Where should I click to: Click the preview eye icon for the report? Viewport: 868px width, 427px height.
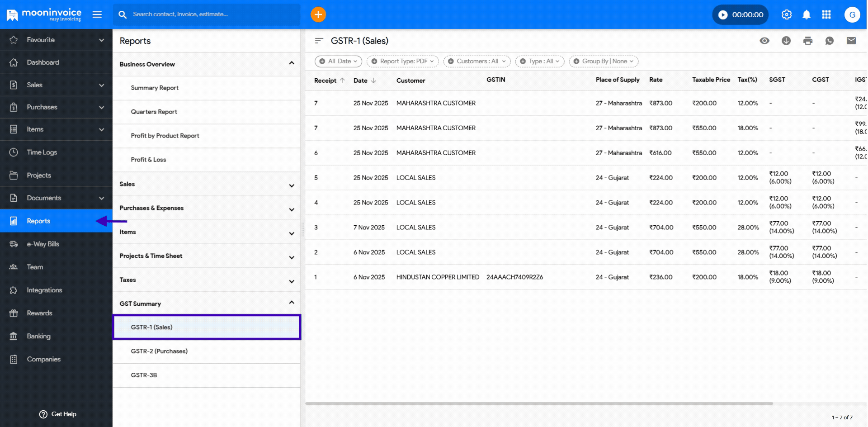[x=764, y=41]
